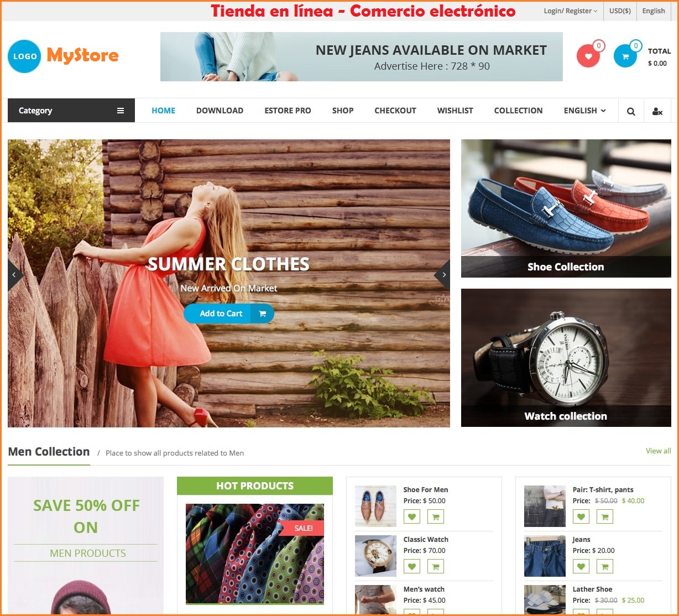679x616 pixels.
Task: Open the Login/ Register dropdown
Action: tap(570, 11)
